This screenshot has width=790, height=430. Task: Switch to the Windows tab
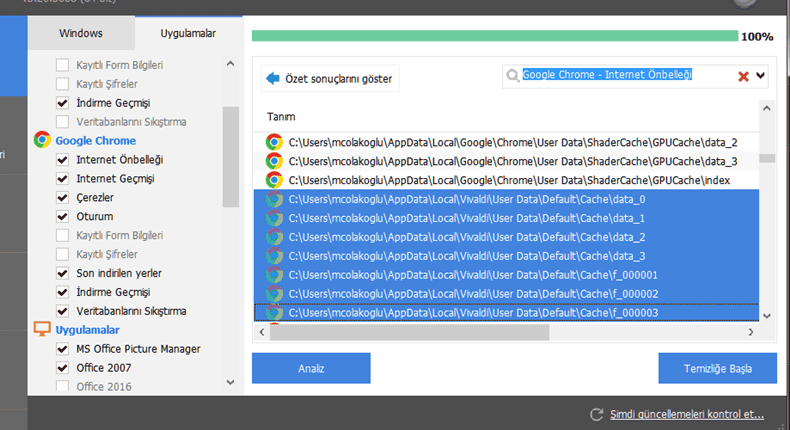(81, 33)
